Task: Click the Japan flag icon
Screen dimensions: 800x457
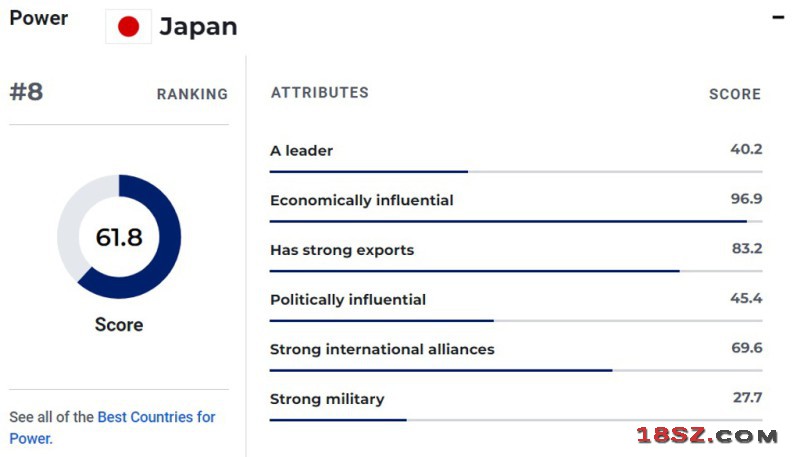Action: (x=129, y=27)
